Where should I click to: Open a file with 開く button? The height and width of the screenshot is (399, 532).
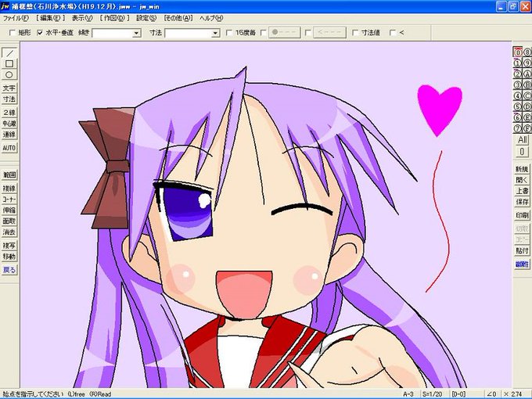pos(522,180)
